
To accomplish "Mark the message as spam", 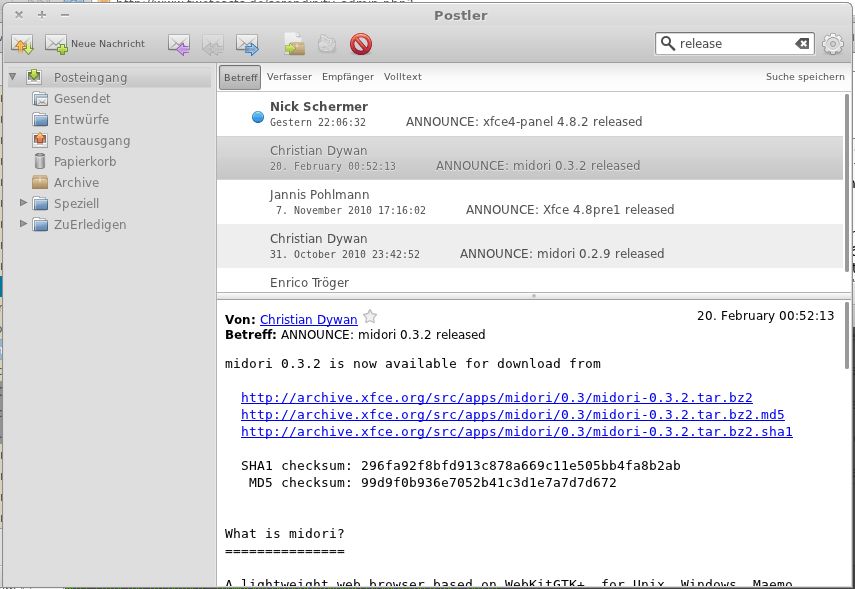I will [360, 44].
